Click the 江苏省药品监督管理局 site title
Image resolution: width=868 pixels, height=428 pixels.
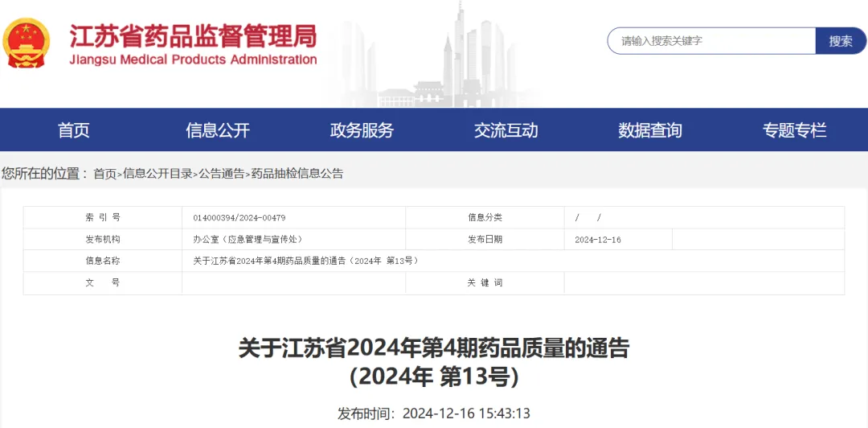point(193,35)
